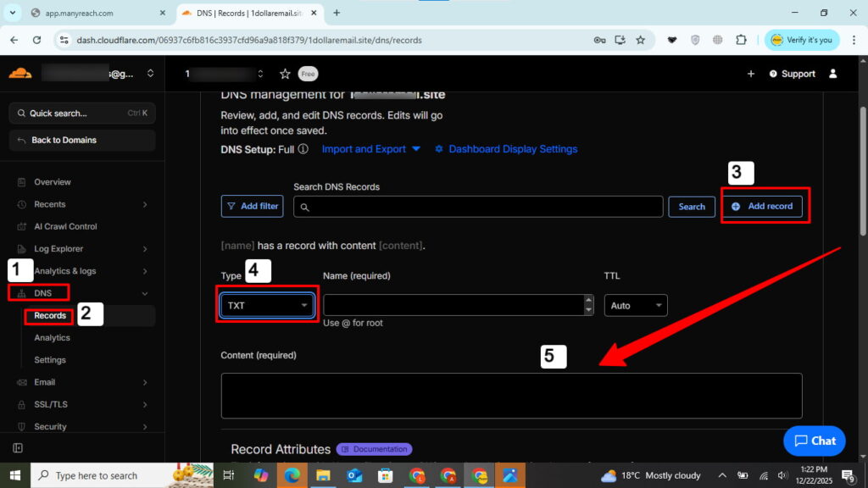Image resolution: width=868 pixels, height=488 pixels.
Task: Open the Records sidebar item
Action: click(50, 316)
